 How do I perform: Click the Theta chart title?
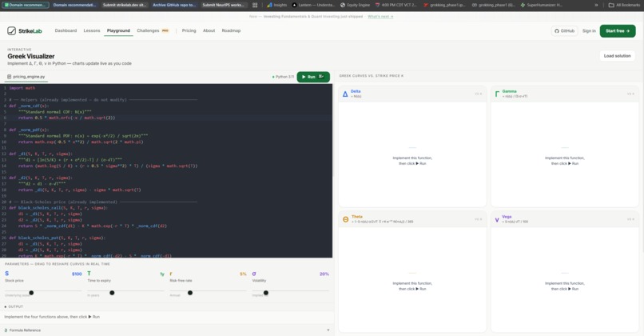click(x=357, y=217)
